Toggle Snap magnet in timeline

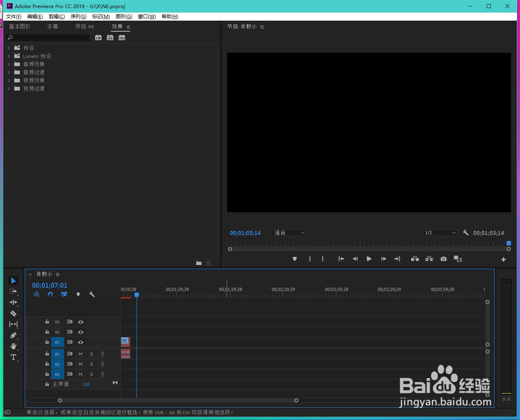(x=50, y=294)
